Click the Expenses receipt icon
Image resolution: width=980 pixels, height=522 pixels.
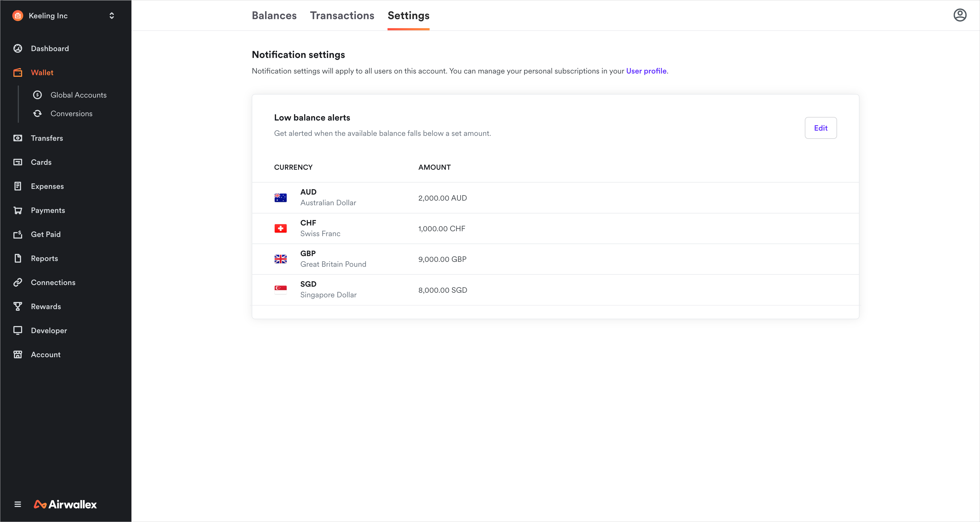pos(17,186)
